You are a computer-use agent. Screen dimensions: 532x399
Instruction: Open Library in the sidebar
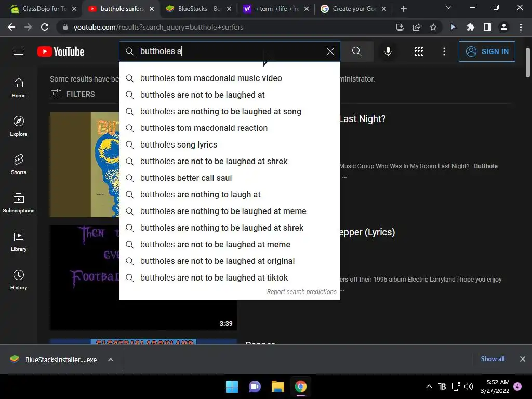[x=19, y=241]
